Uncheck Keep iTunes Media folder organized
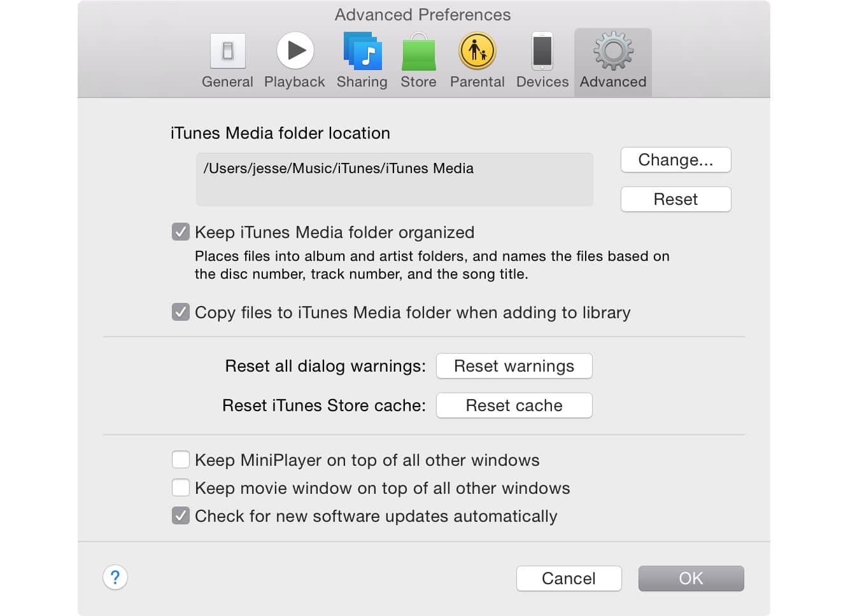The image size is (848, 616). point(181,232)
